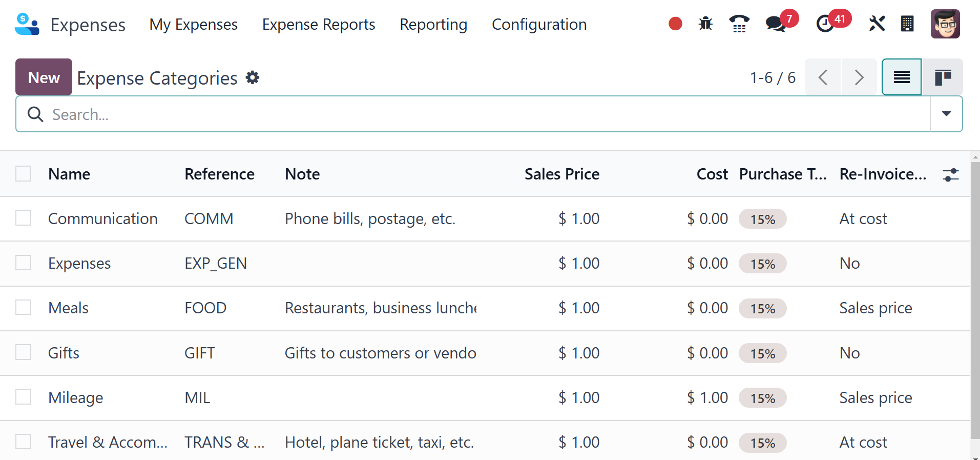Open the Expense Categories gear settings
The image size is (980, 460).
(253, 77)
